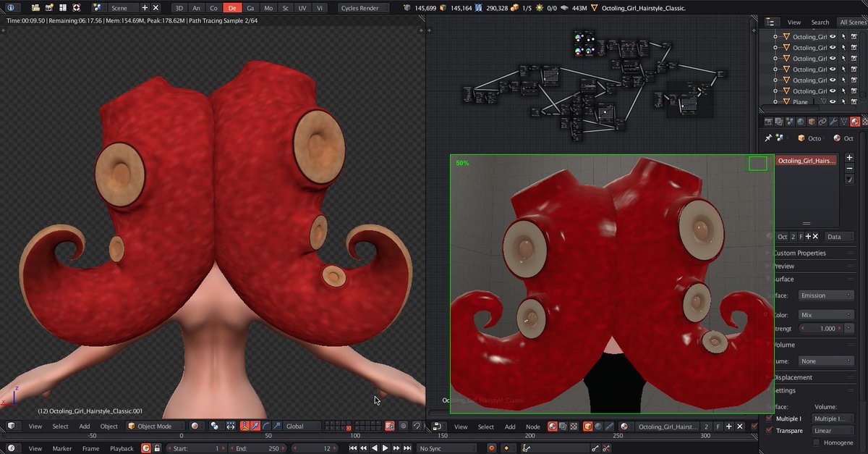Open the 3D viewport Select menu

coord(60,426)
